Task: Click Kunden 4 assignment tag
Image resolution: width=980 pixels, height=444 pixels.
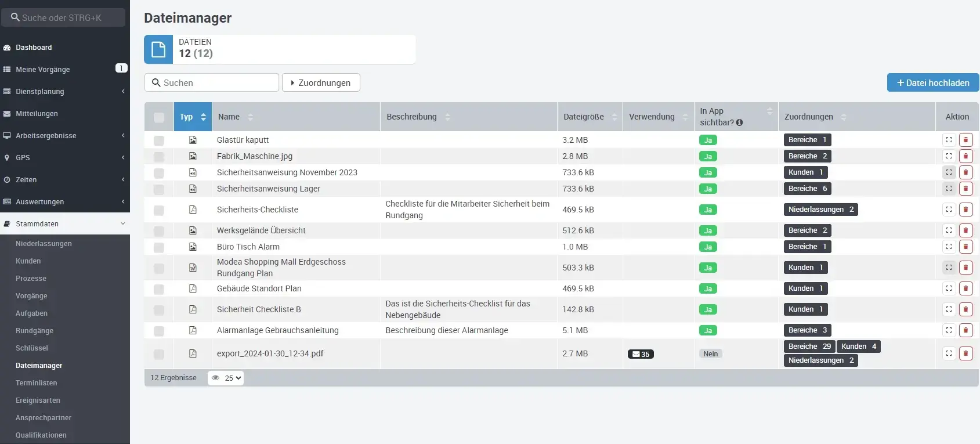Action: coord(859,346)
